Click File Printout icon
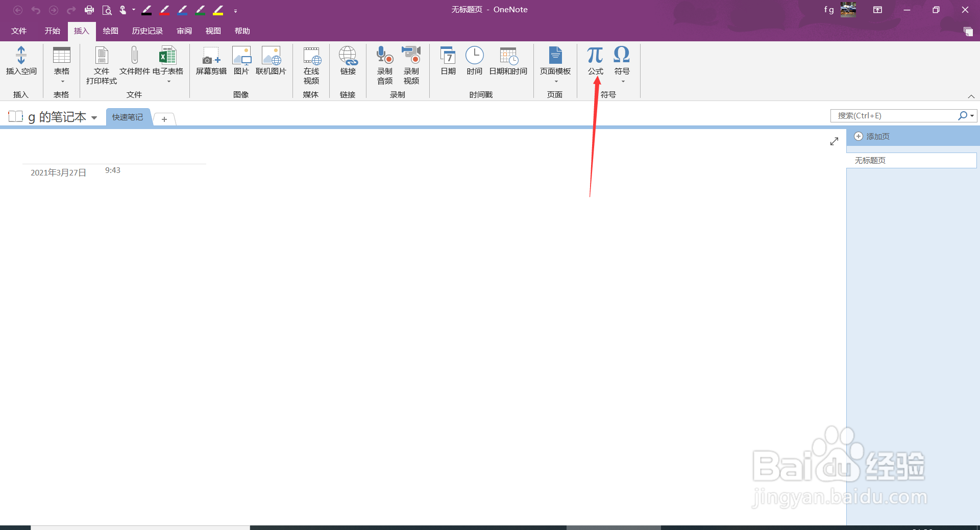 tap(102, 55)
